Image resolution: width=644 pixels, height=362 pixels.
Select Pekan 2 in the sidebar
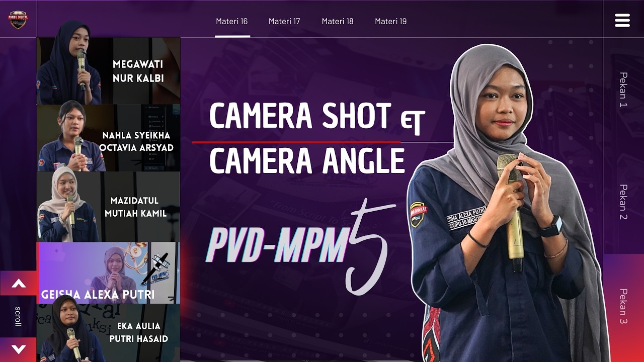(623, 202)
